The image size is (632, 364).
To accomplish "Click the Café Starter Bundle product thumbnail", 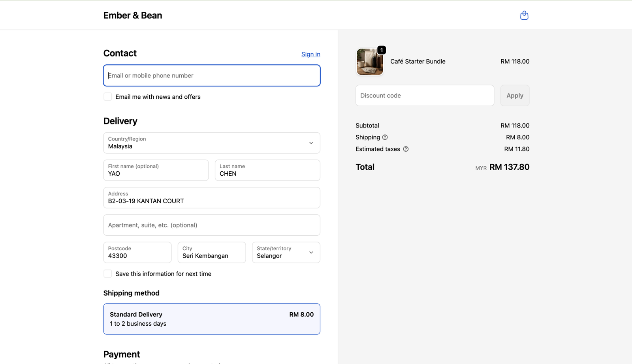I will pyautogui.click(x=370, y=62).
